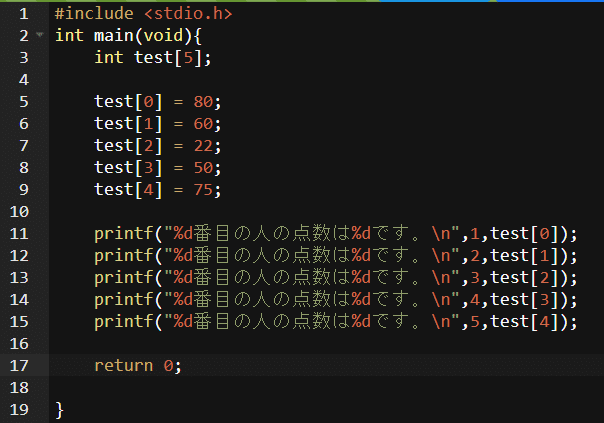604x423 pixels.
Task: Click the value 75 on line 9
Action: 203,190
